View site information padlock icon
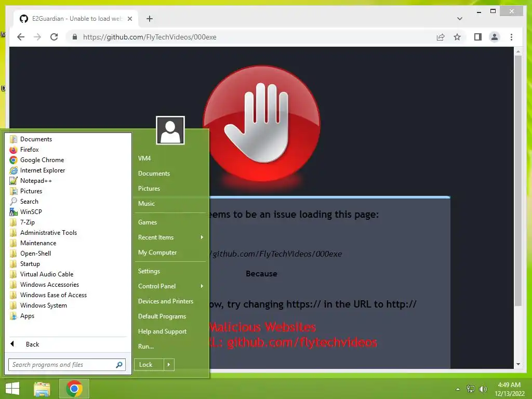The height and width of the screenshot is (399, 532). tap(75, 37)
